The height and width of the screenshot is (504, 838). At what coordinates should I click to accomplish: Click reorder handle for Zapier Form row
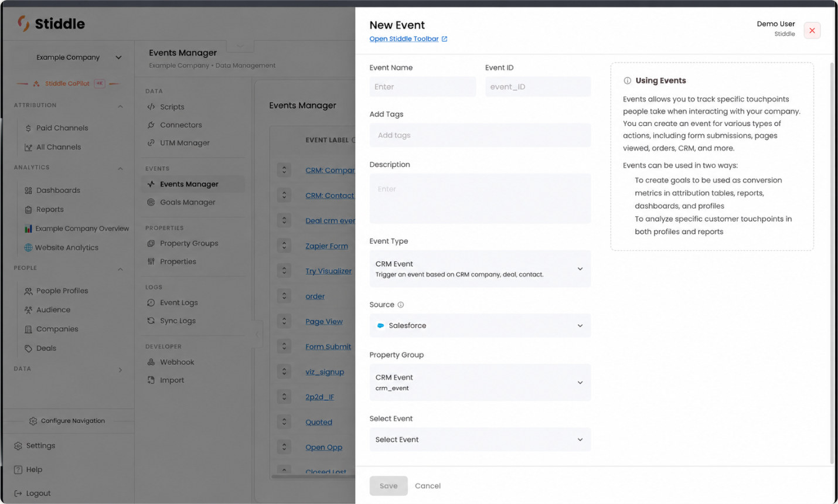pos(284,246)
